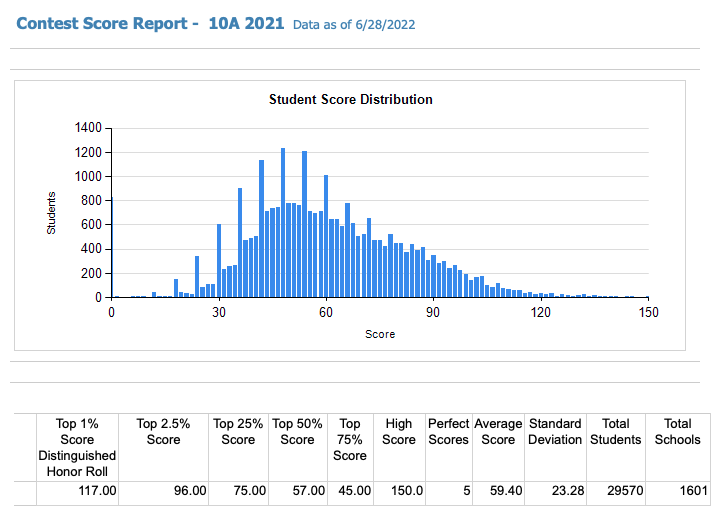This screenshot has width=724, height=516.
Task: Click the histogram bar at score 0
Action: click(112, 247)
